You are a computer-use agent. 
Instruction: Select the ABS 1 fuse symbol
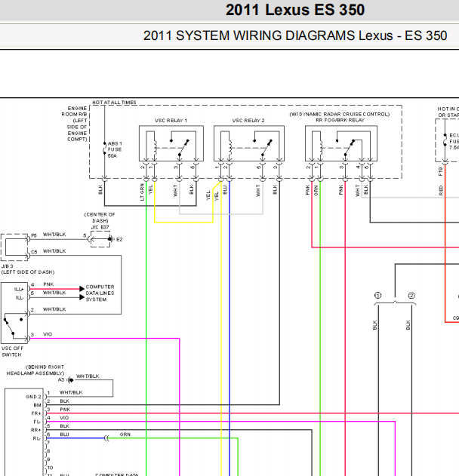(104, 149)
